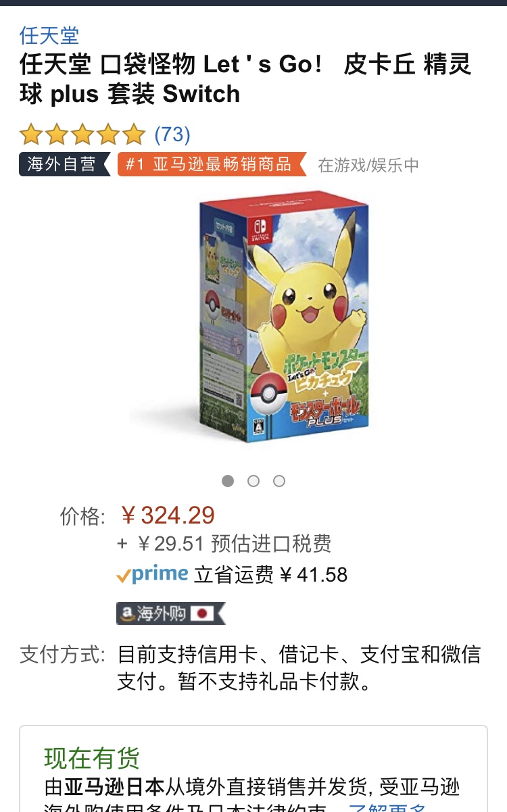Tap the Prime logo with checkmark

[152, 575]
